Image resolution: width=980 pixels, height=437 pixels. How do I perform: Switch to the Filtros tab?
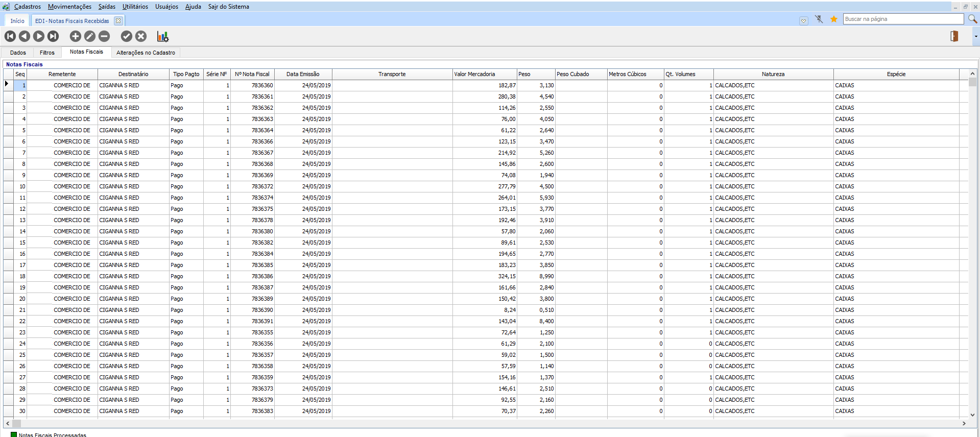pos(47,53)
